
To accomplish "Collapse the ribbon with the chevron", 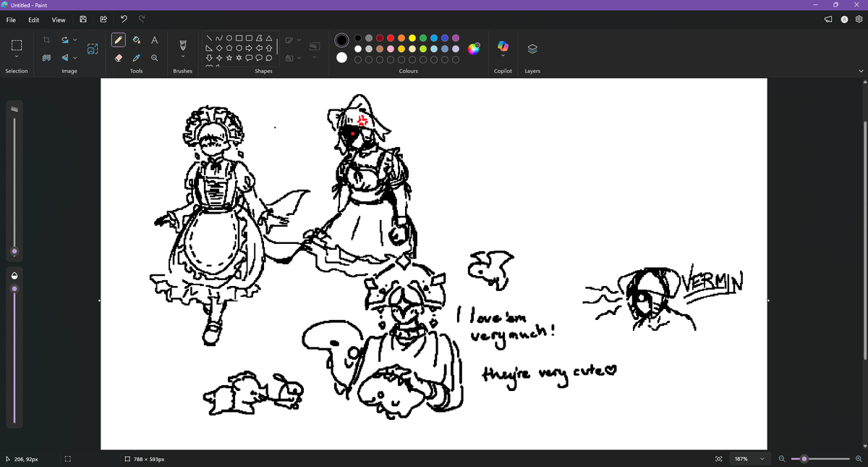I will (861, 71).
